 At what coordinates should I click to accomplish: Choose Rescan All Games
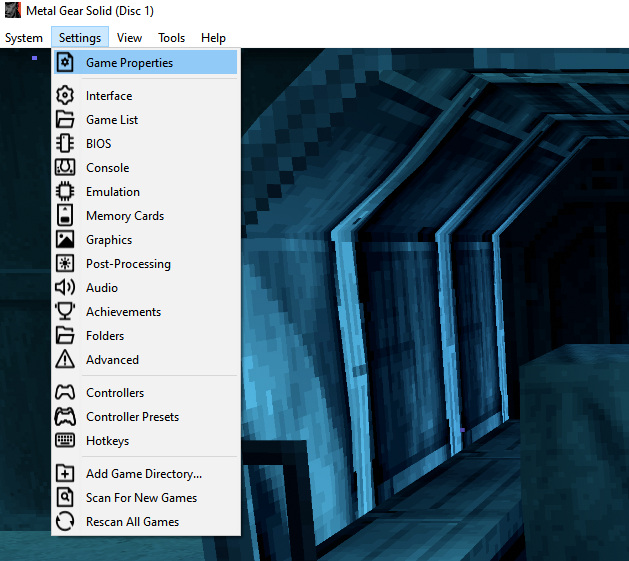coord(146,522)
